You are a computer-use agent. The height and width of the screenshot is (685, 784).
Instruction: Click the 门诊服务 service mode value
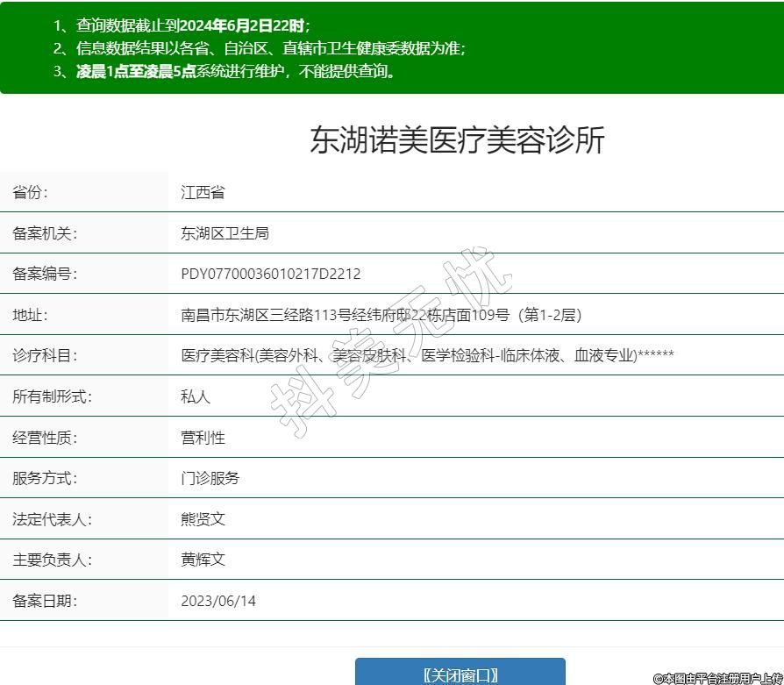coord(210,478)
